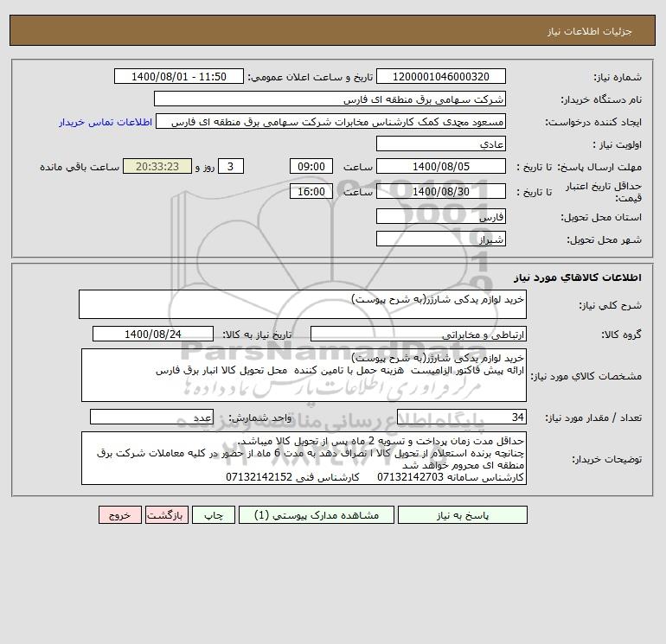This screenshot has height=644, width=666.
Task: Click the delivery province field فارس
Action: point(441,216)
